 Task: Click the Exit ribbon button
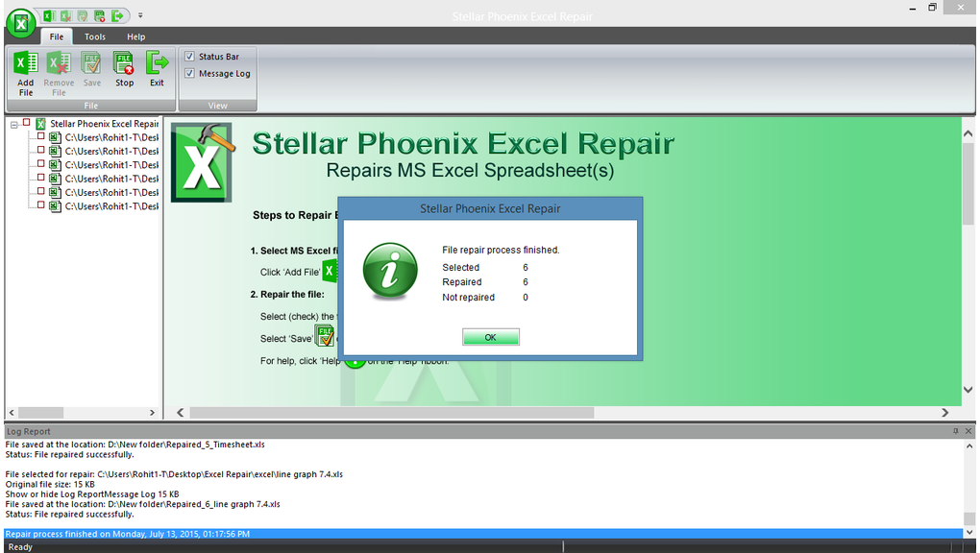157,69
